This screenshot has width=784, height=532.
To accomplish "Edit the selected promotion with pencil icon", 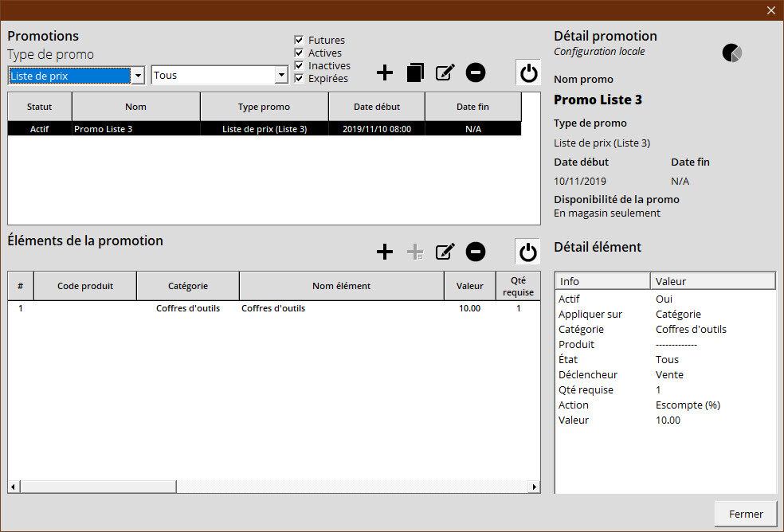I will tap(445, 72).
